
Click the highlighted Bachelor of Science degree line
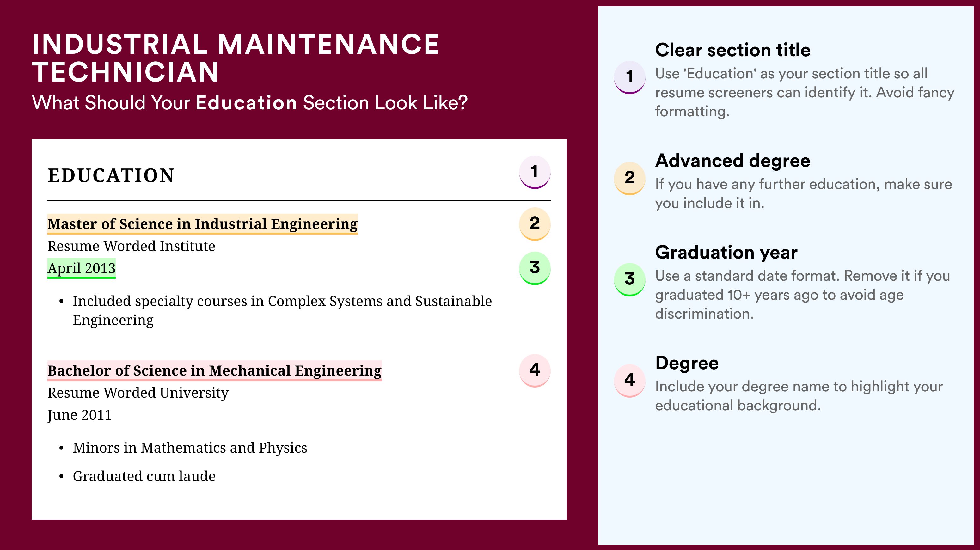click(215, 371)
